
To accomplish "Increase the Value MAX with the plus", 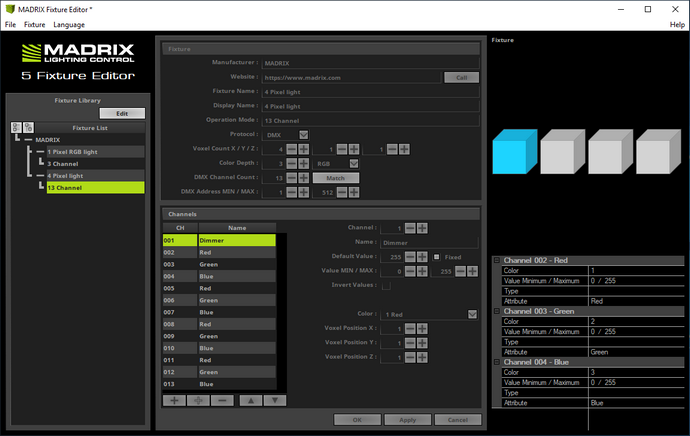I will click(x=473, y=271).
